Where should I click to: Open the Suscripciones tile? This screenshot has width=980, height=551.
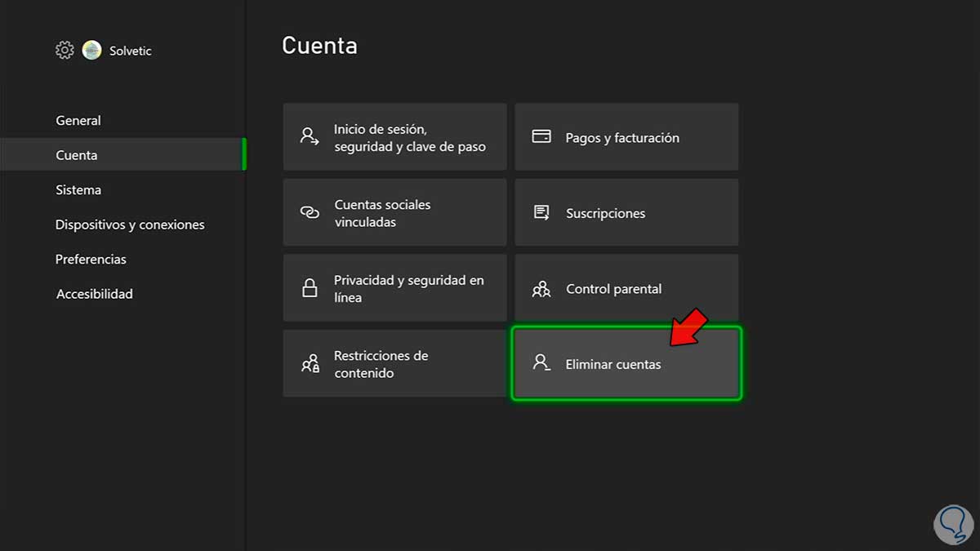(x=626, y=213)
